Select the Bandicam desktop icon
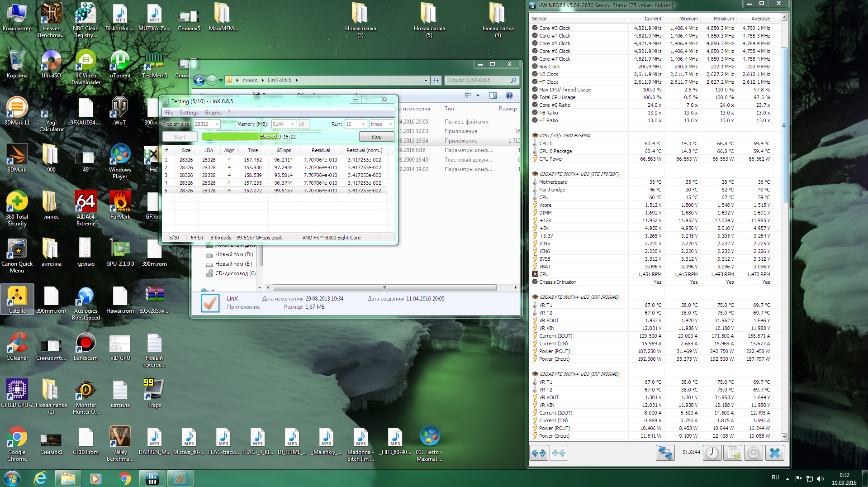Screen dimensions: 868x487 [x=86, y=346]
